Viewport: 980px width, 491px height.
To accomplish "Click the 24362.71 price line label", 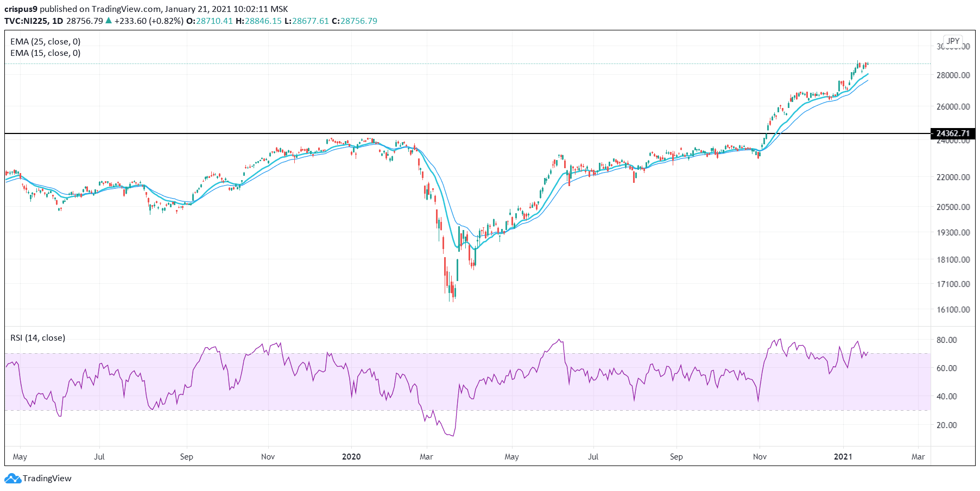I will coord(953,133).
